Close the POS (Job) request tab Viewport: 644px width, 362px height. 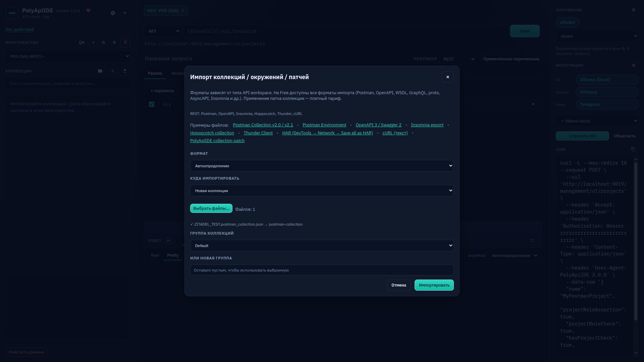[x=182, y=11]
